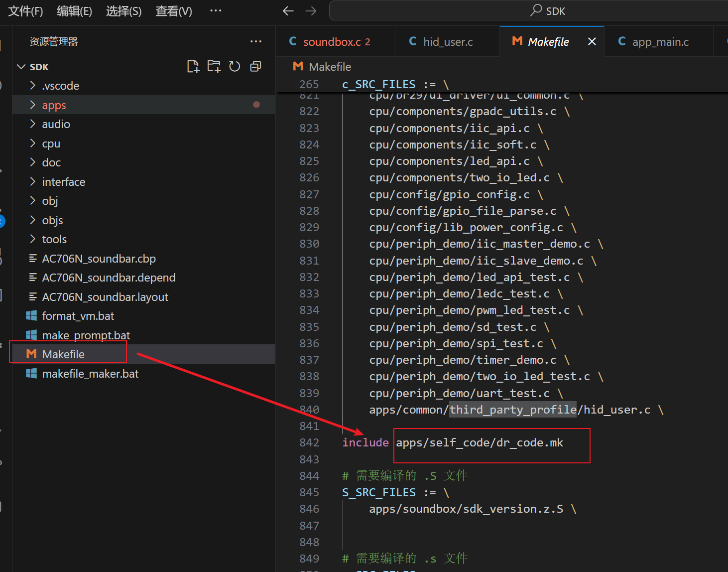Expand the interface folder
The height and width of the screenshot is (572, 728).
[33, 181]
